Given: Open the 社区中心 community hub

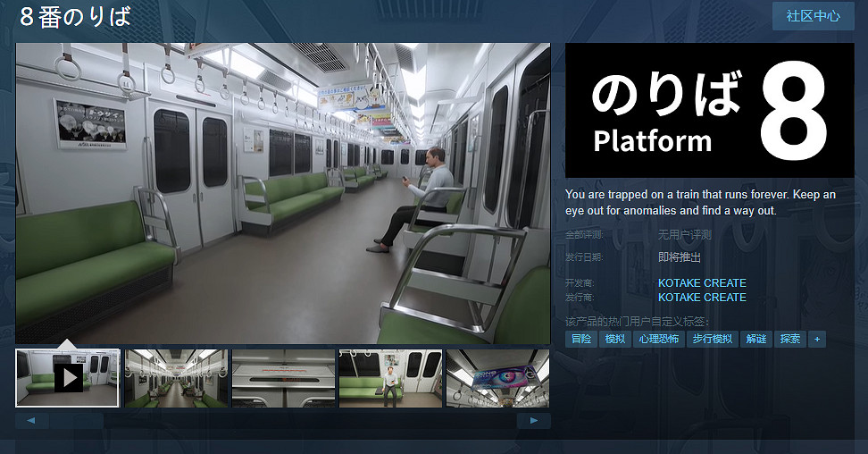Looking at the screenshot, I should (x=813, y=17).
